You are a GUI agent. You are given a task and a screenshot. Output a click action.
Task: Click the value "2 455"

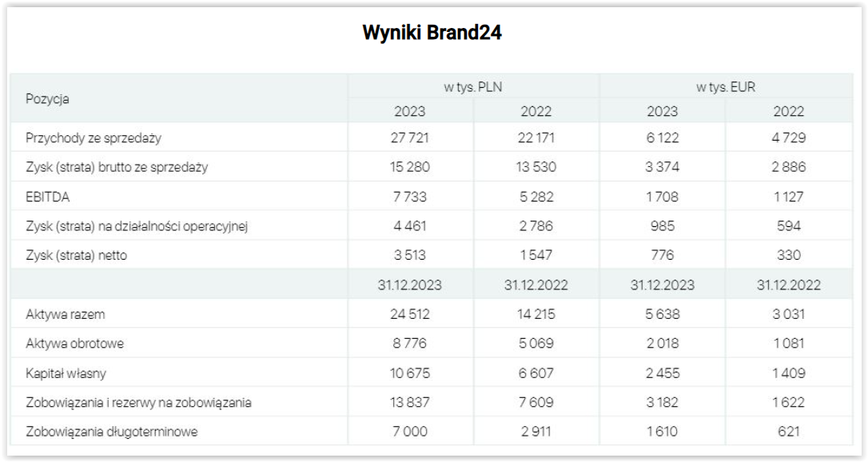tap(662, 373)
